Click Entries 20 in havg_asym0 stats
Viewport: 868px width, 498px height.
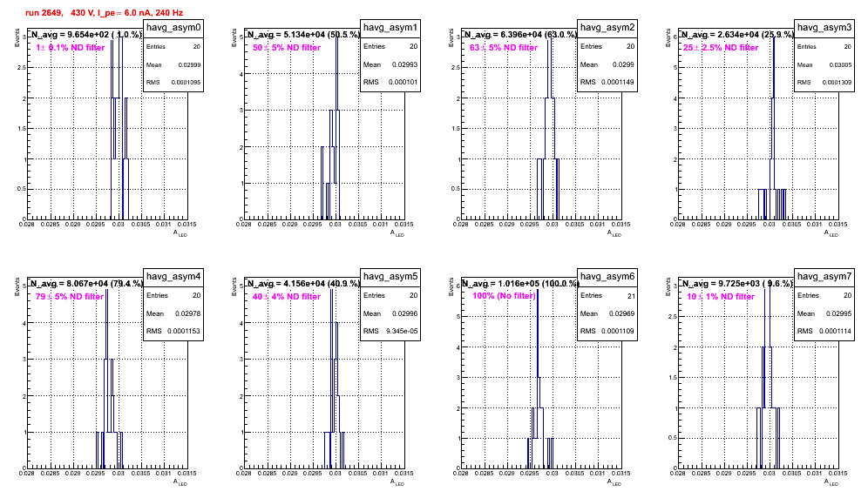click(x=173, y=47)
